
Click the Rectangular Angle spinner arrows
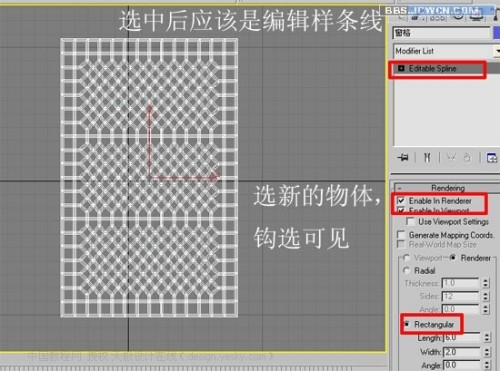[x=487, y=365]
